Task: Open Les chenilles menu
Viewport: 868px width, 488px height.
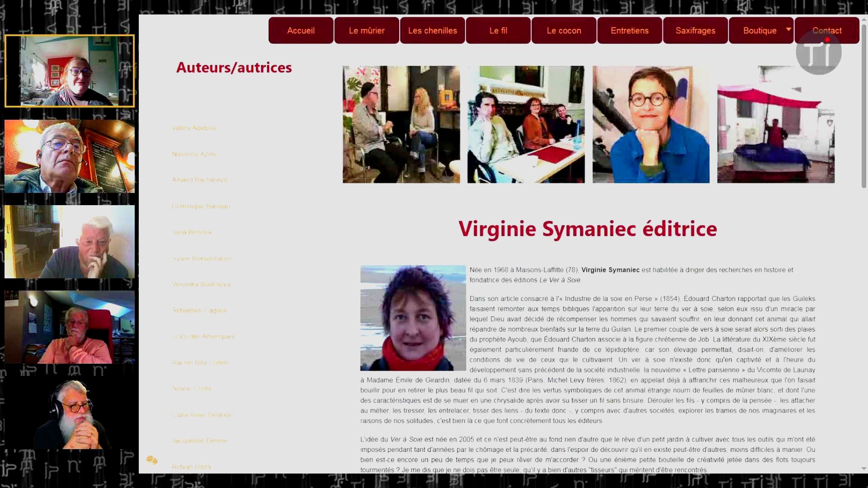Action: (x=432, y=31)
